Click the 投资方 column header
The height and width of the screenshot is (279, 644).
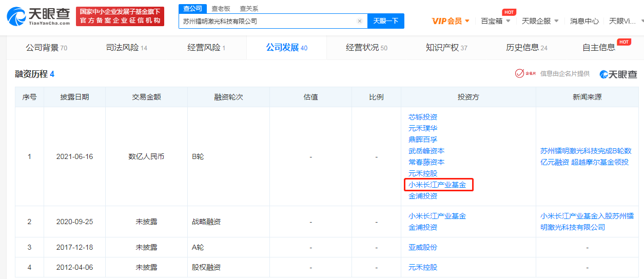[468, 97]
